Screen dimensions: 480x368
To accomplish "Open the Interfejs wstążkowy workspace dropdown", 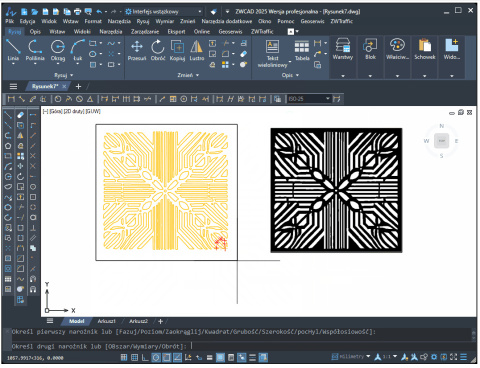I will point(163,12).
